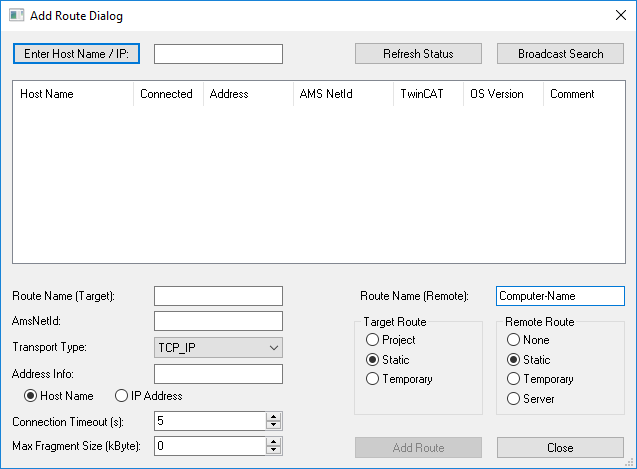
Task: Focus the Route Name (Remote) field
Action: 560,296
